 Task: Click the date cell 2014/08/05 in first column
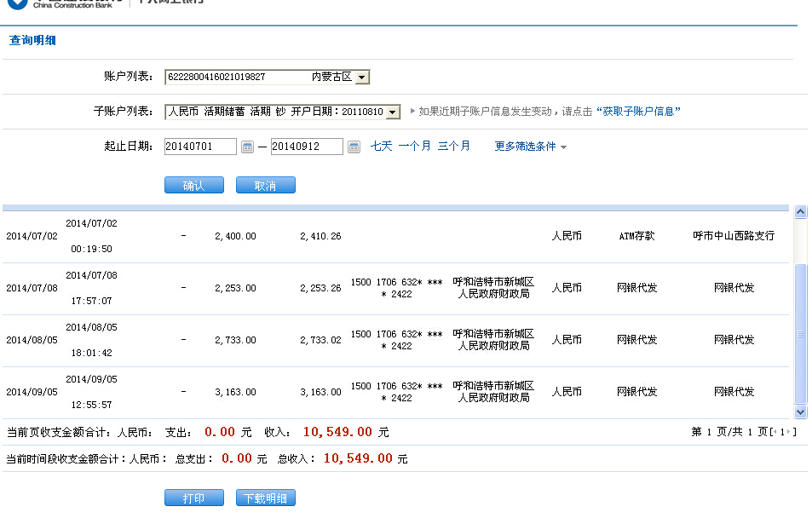[32, 340]
